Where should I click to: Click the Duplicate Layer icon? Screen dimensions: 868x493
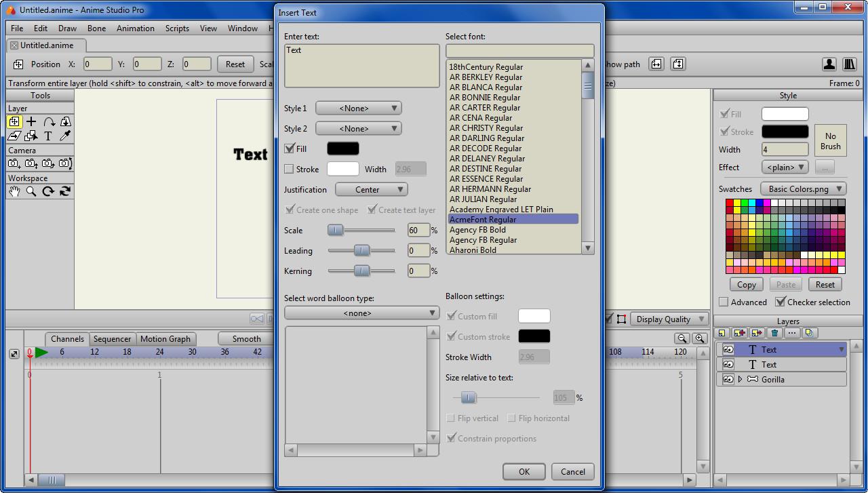(x=809, y=333)
